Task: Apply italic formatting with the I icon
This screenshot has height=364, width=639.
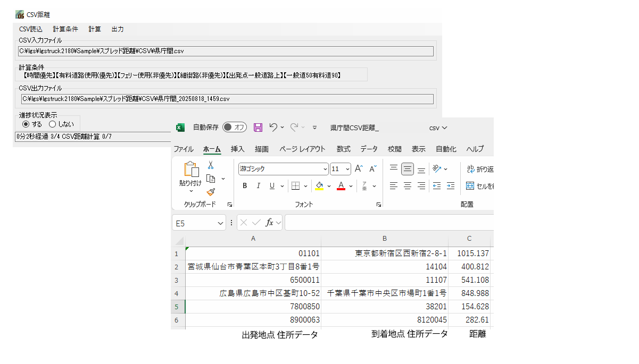Action: tap(259, 186)
